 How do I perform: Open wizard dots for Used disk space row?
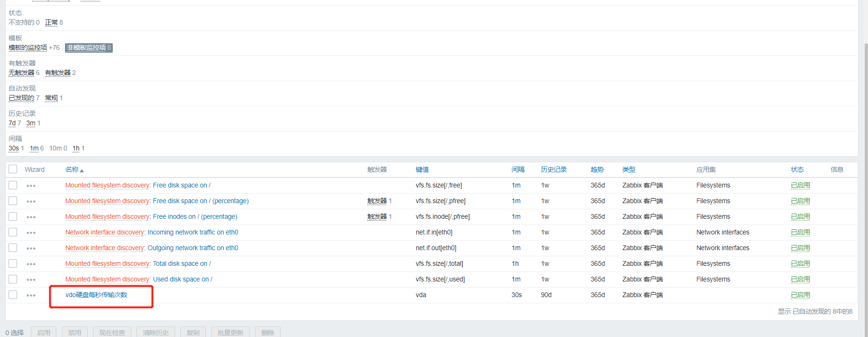[31, 280]
